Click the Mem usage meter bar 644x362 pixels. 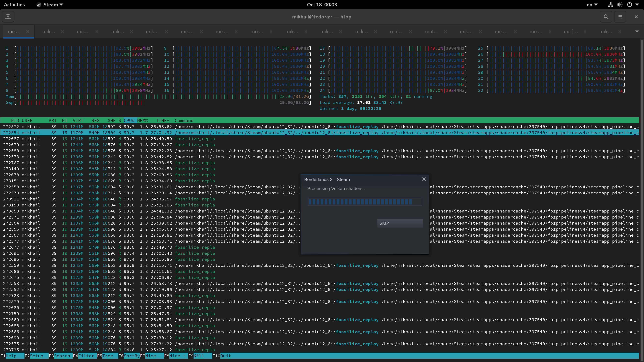pyautogui.click(x=158, y=96)
